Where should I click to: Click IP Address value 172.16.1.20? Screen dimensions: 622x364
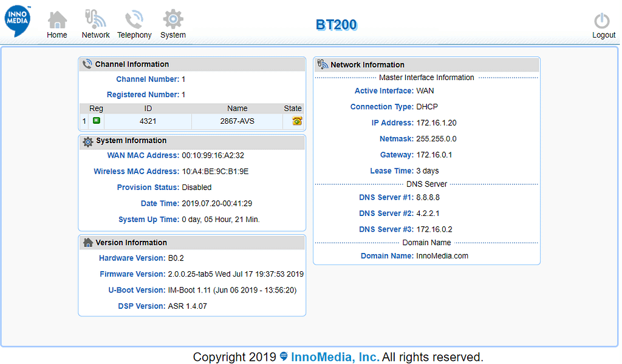(436, 123)
